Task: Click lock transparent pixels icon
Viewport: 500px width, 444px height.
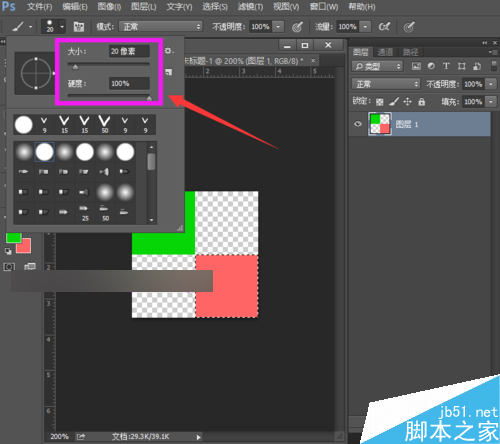Action: pyautogui.click(x=379, y=102)
